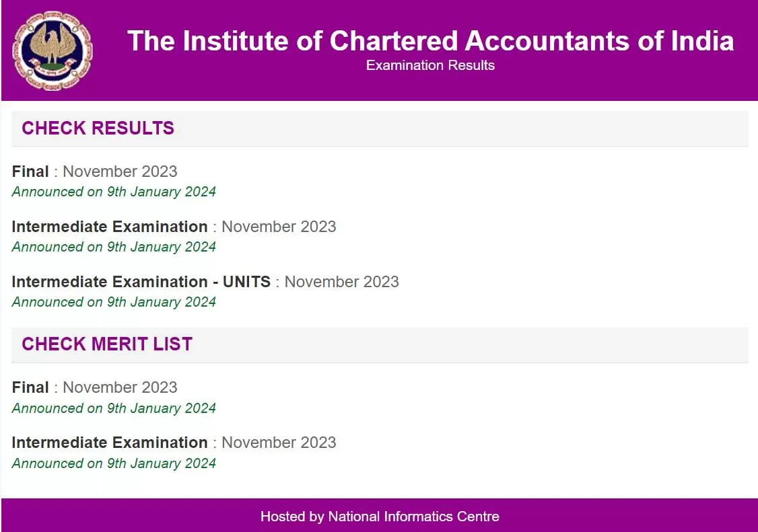Click the Examination Results subtitle in the header
758x532 pixels.
[x=430, y=65]
